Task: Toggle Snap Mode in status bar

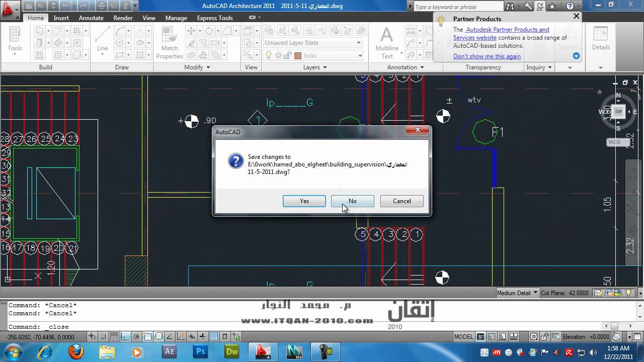Action: (x=103, y=337)
